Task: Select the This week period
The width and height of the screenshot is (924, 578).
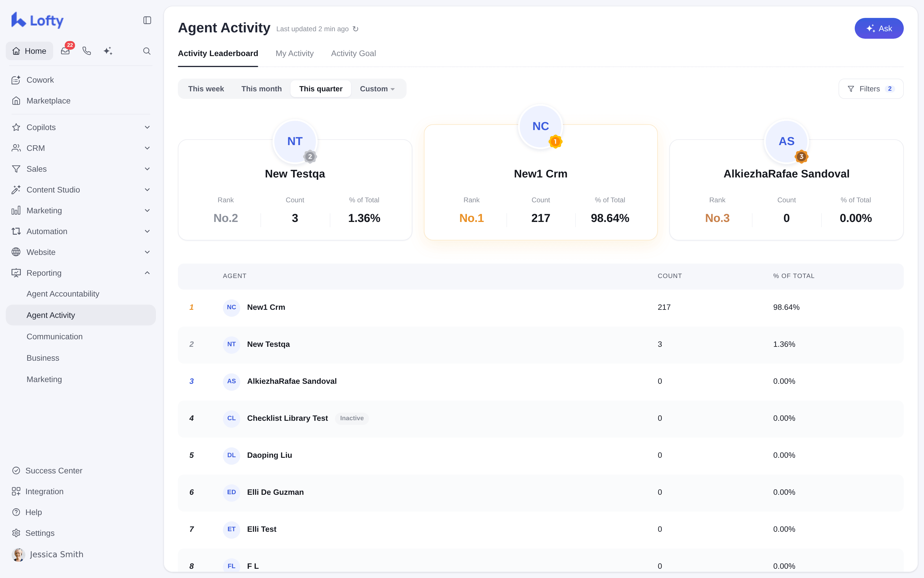Action: [x=206, y=89]
